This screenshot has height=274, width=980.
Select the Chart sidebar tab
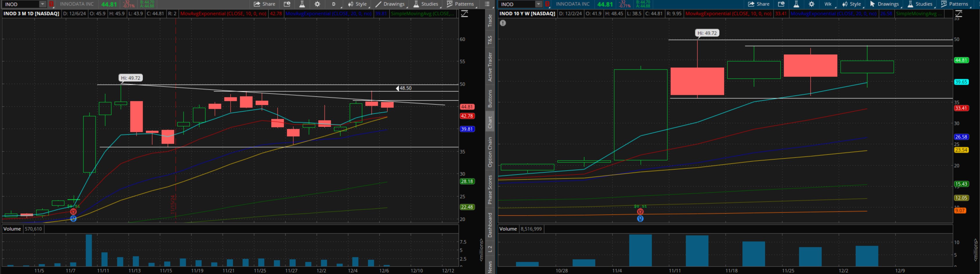pos(490,122)
